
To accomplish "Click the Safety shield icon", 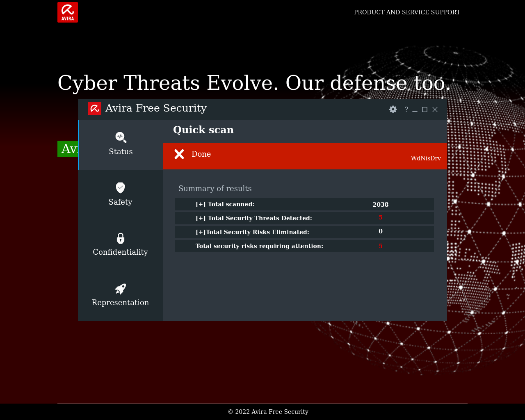I will [x=120, y=187].
